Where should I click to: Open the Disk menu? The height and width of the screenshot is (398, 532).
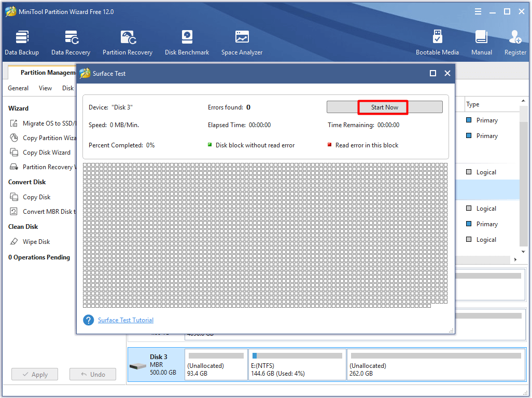click(x=67, y=88)
